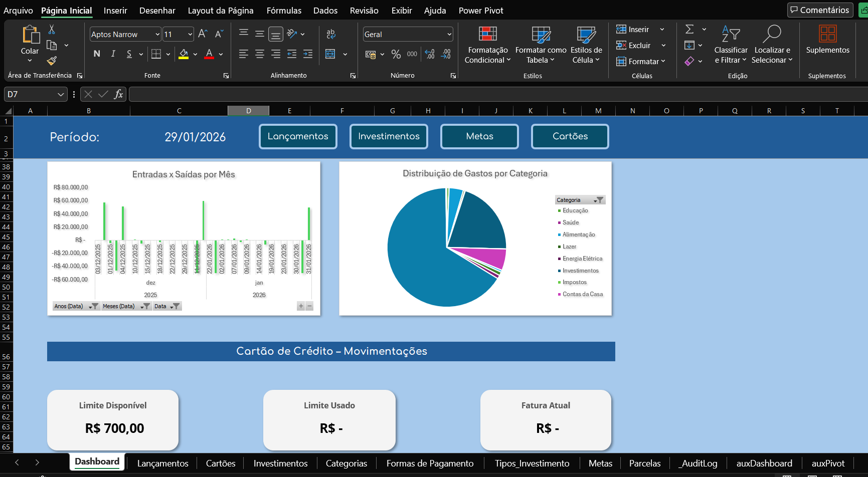The width and height of the screenshot is (868, 477).
Task: Toggle top vertical alignment
Action: click(x=244, y=34)
